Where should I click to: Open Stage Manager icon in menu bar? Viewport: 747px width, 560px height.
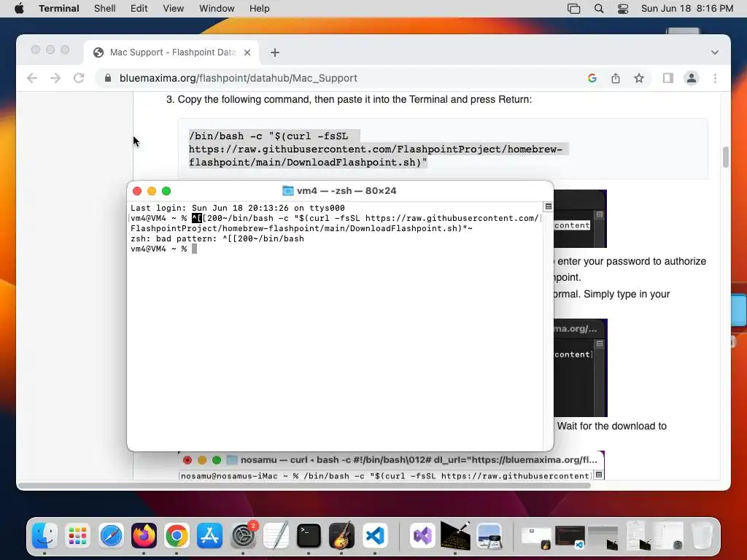573,9
